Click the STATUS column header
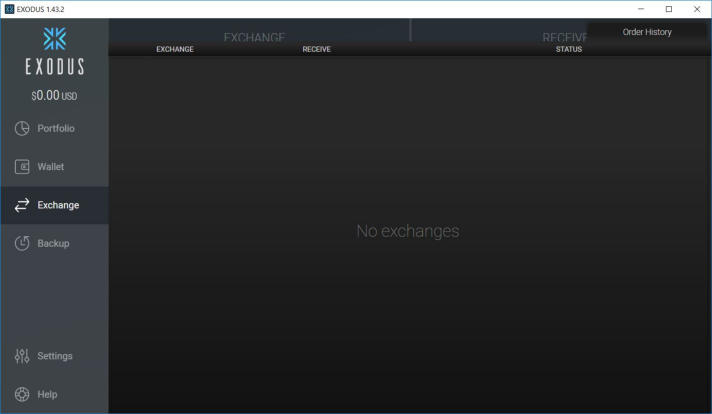Image resolution: width=712 pixels, height=414 pixels. 569,49
